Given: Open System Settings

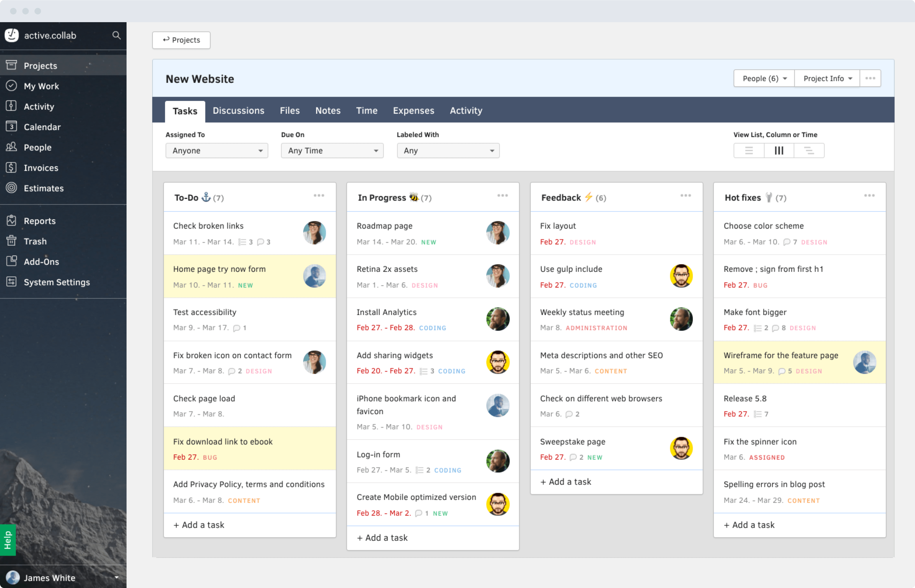Looking at the screenshot, I should (x=57, y=282).
